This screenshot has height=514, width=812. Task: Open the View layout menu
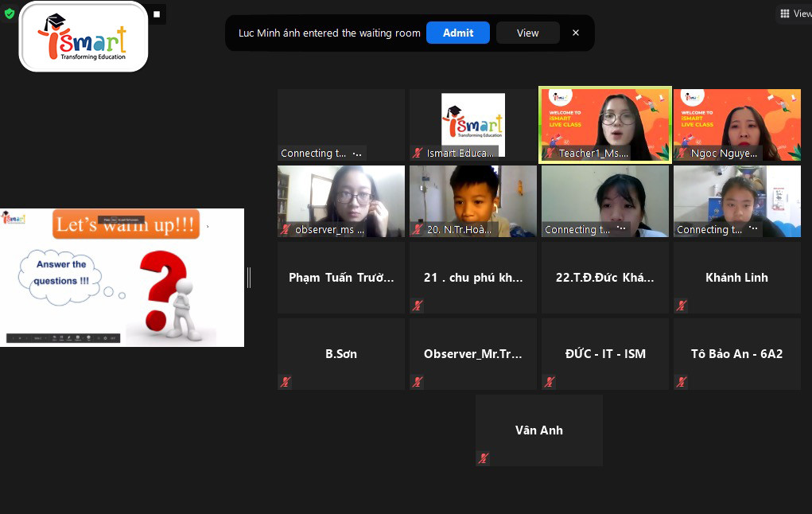pos(795,14)
